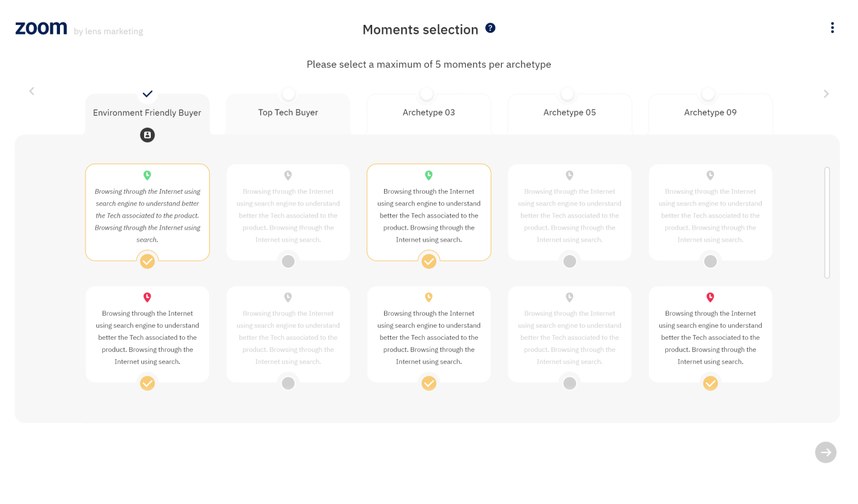Viewport: 858px width, 504px height.
Task: Open the three-dot options menu
Action: (x=832, y=28)
